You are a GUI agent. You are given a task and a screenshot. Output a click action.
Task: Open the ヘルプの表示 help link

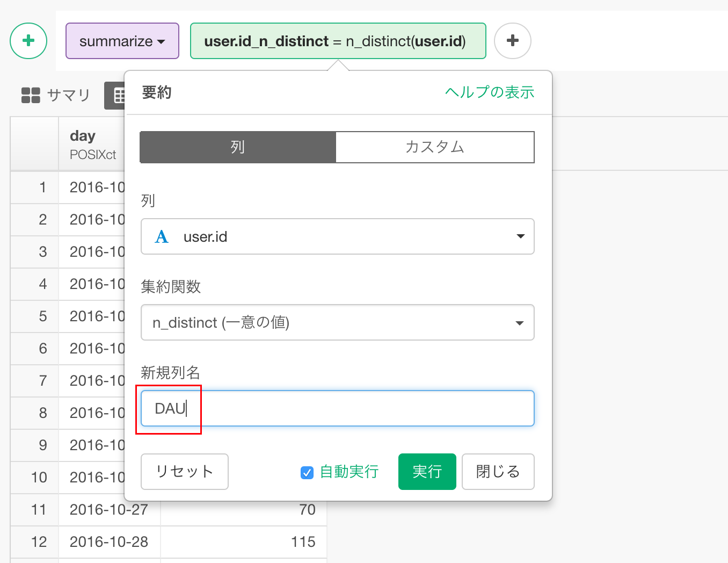(x=490, y=92)
